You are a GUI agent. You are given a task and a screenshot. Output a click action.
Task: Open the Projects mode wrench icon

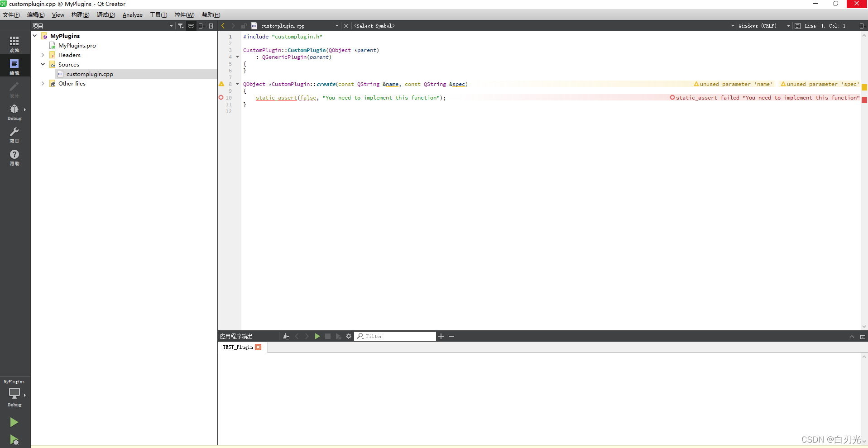click(x=14, y=134)
